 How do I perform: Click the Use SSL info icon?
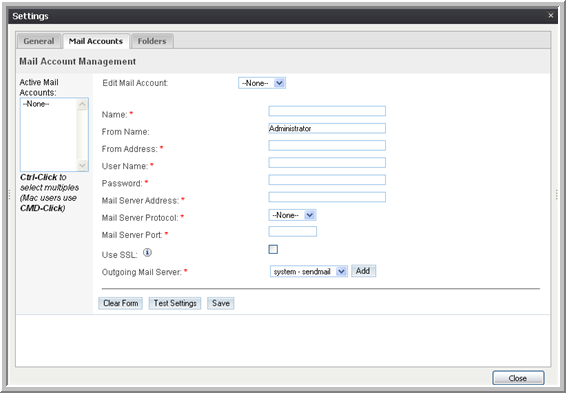point(147,253)
